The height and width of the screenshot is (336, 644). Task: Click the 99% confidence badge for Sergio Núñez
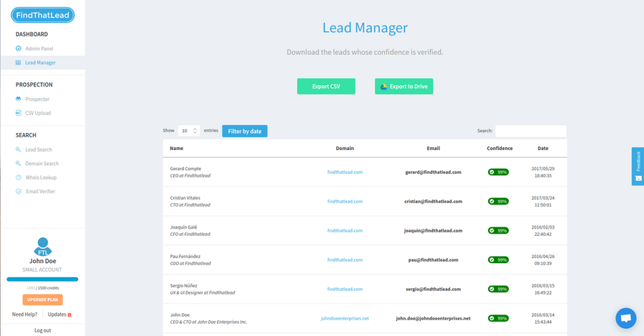tap(498, 289)
